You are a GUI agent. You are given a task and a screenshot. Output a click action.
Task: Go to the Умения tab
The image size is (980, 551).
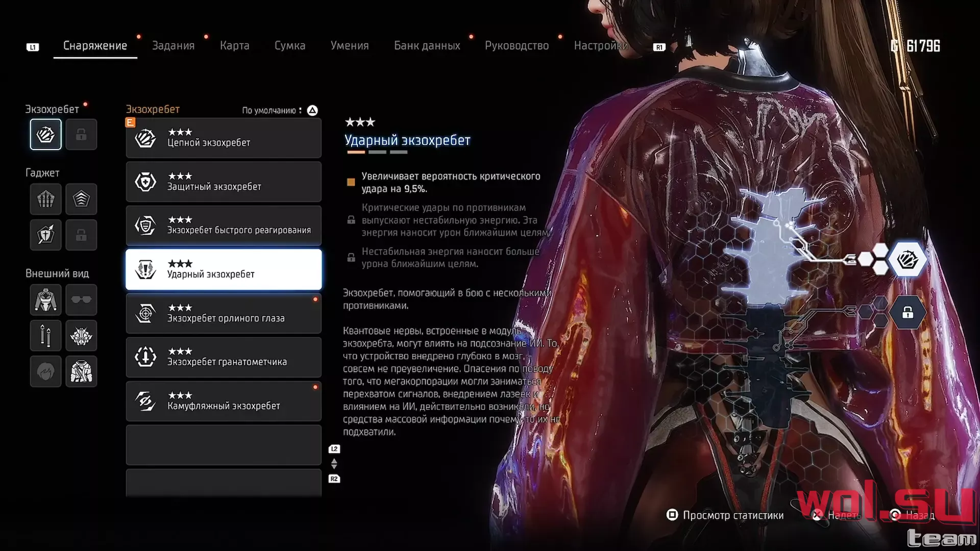[x=349, y=45]
